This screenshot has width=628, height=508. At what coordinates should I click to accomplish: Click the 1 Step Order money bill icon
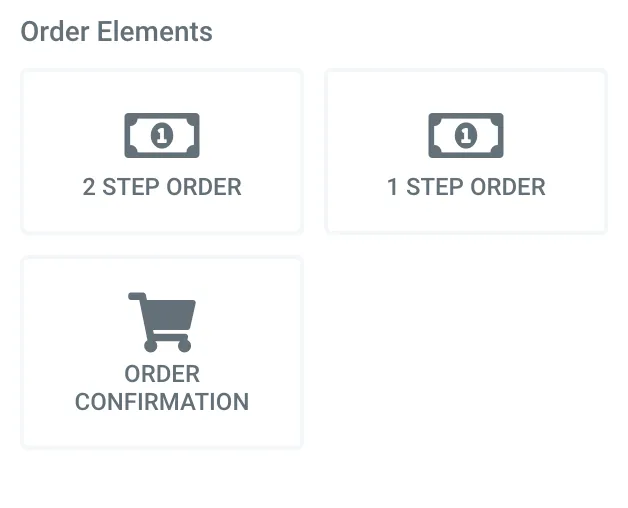pos(466,135)
